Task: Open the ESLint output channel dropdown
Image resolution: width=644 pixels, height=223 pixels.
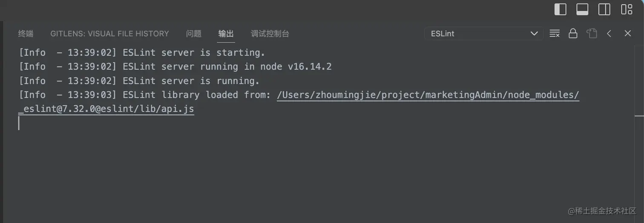Action: pos(484,34)
